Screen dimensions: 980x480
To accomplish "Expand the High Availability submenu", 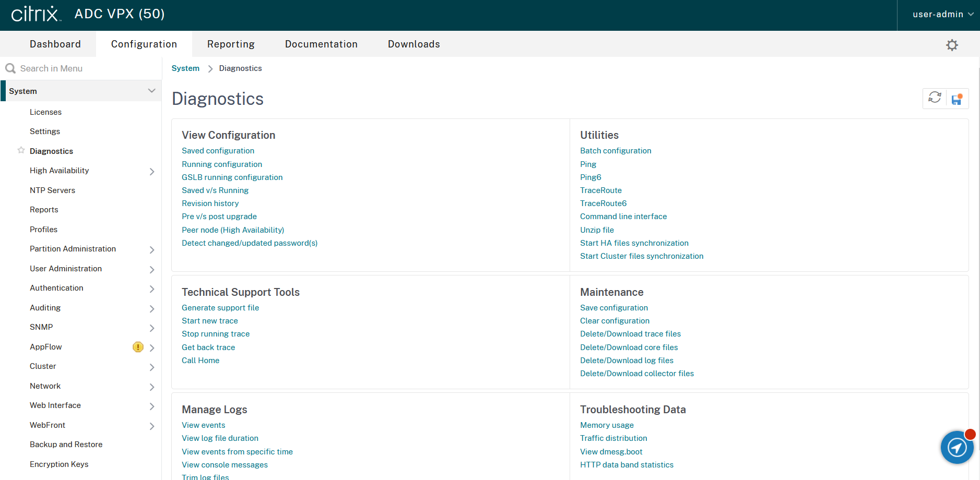I will click(151, 171).
